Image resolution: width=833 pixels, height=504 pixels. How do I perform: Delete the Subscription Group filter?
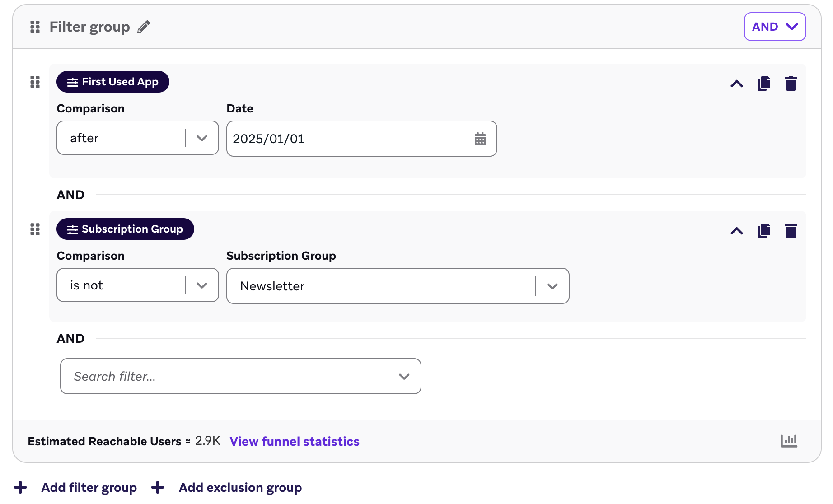click(791, 231)
